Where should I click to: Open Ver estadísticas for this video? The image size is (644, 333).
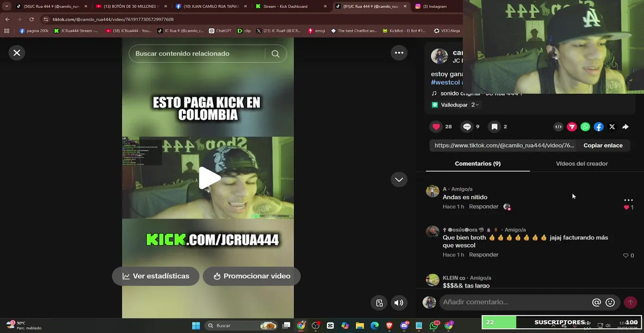[155, 276]
